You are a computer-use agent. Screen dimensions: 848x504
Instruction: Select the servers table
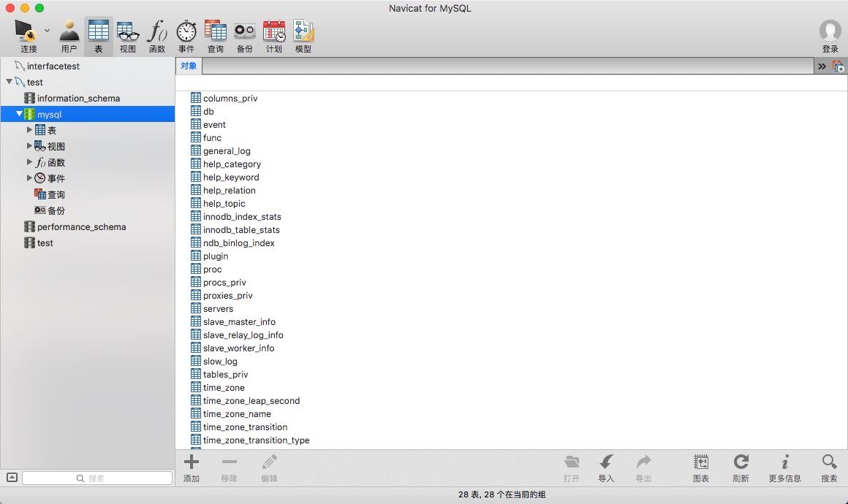pos(218,308)
